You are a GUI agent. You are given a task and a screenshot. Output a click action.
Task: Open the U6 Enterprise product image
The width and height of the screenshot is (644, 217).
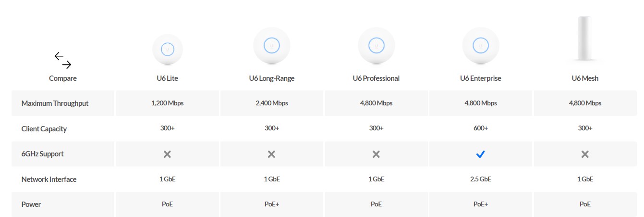(x=481, y=46)
